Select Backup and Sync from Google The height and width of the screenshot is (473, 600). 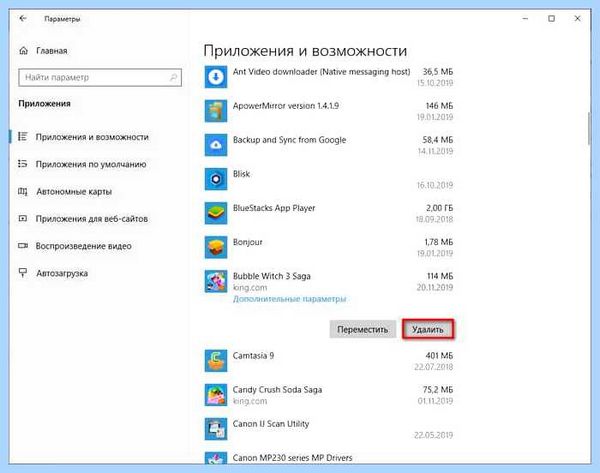tap(289, 140)
